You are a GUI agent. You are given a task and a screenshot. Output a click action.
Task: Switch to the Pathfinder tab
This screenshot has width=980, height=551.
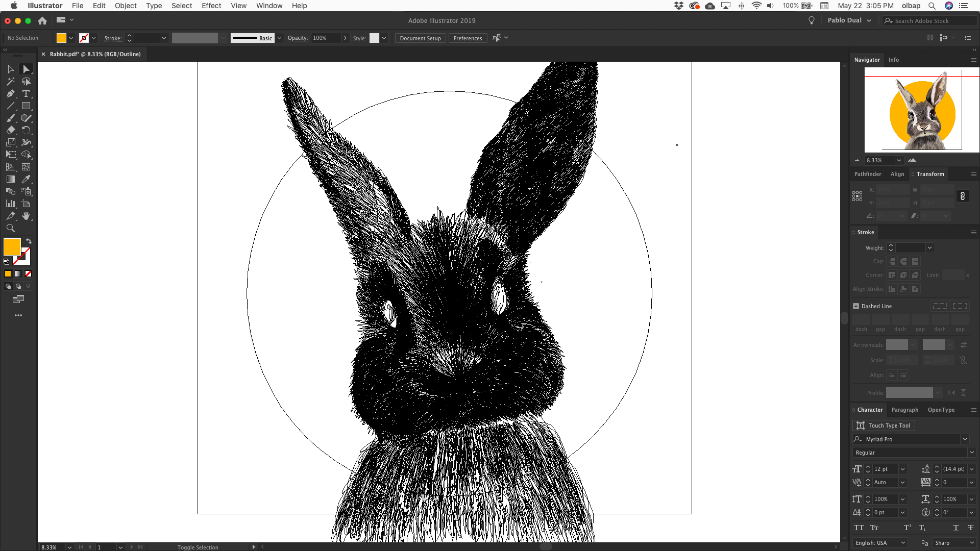click(x=867, y=174)
